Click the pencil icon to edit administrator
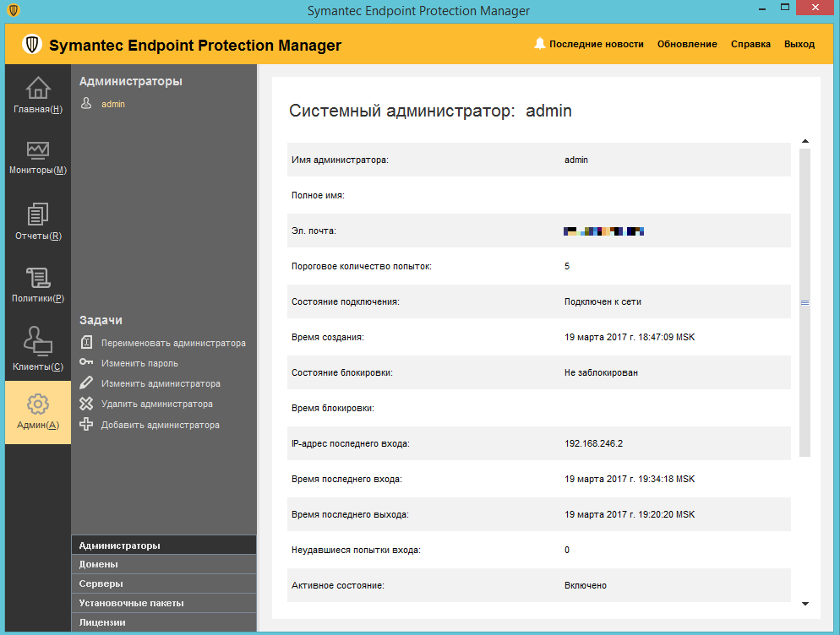 pos(86,383)
